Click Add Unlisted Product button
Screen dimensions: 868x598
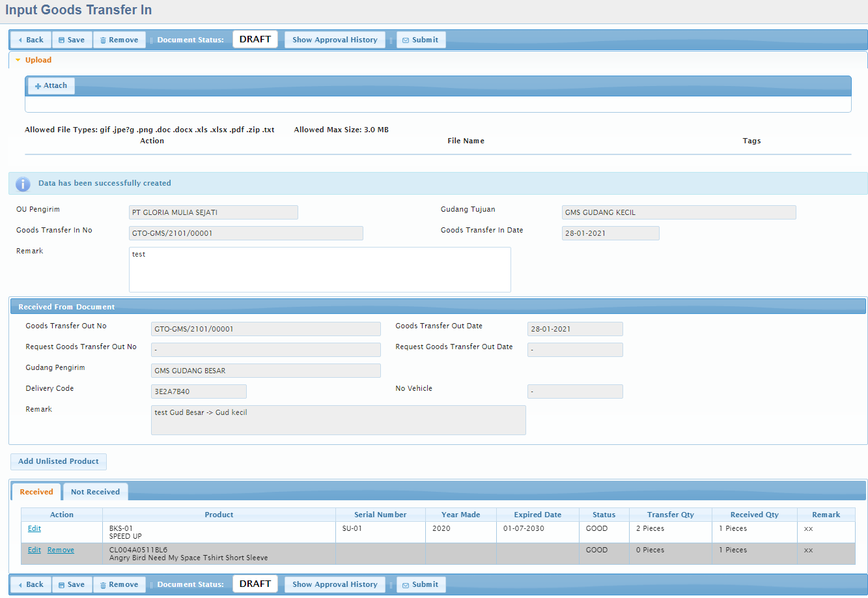tap(59, 462)
